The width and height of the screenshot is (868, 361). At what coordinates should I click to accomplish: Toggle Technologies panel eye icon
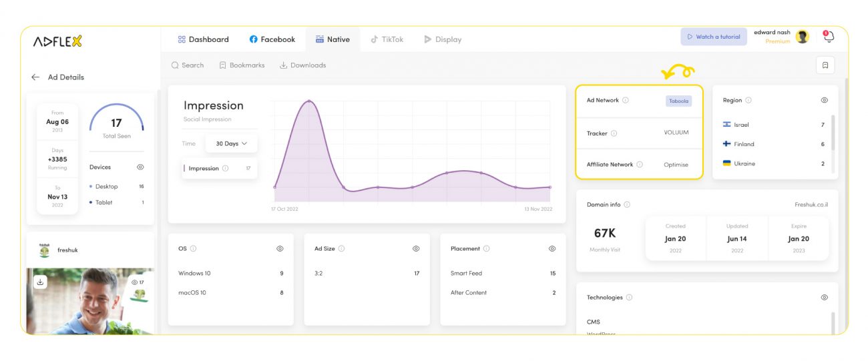(825, 298)
